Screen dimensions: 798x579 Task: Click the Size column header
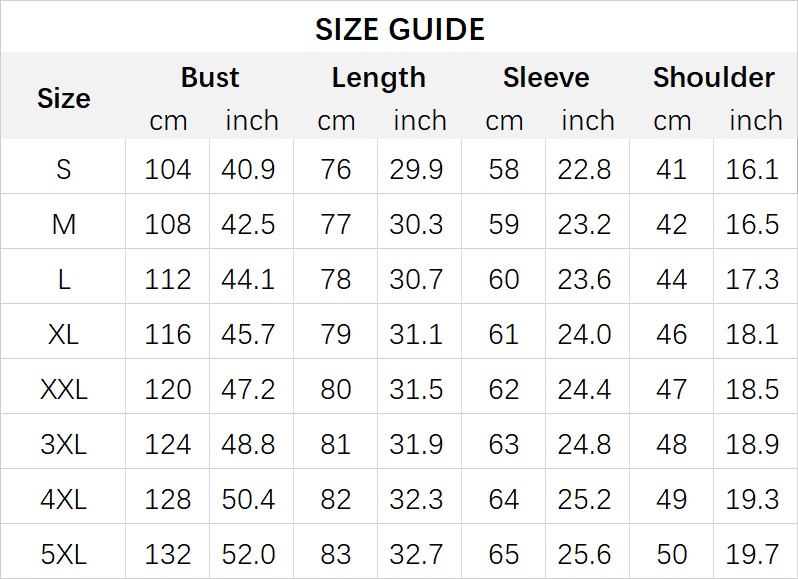[x=63, y=98]
